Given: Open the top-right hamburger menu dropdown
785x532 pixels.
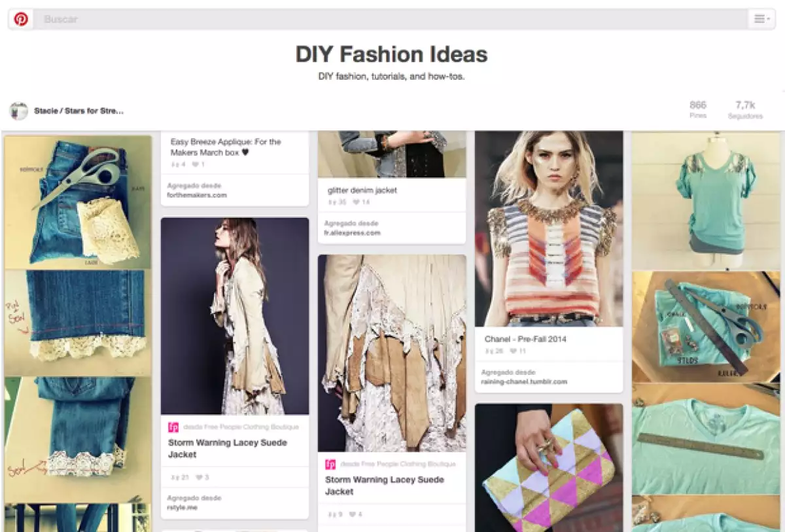Looking at the screenshot, I should [x=761, y=19].
